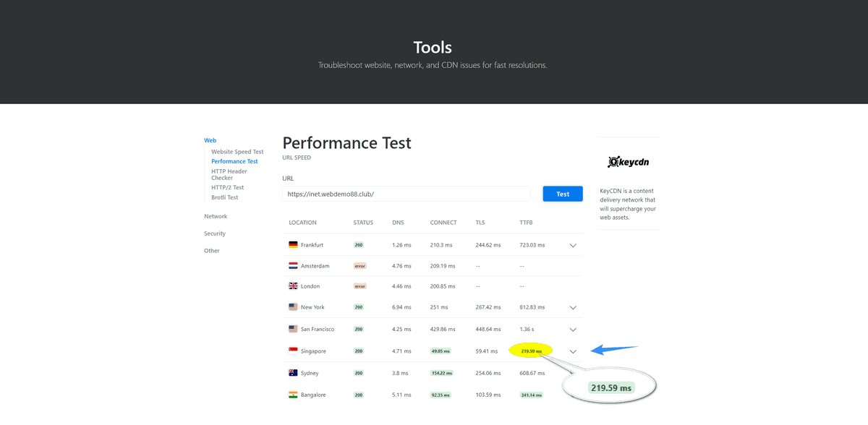This screenshot has height=425, width=868.
Task: Click London's error status badge
Action: click(x=360, y=286)
